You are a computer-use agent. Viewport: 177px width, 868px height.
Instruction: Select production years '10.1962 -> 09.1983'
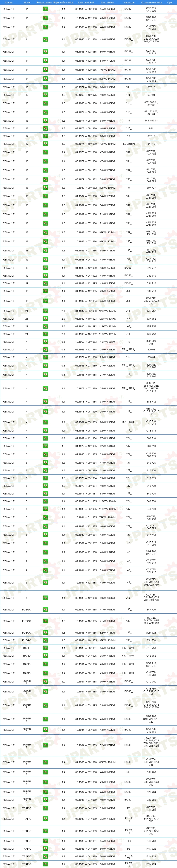click(86, 342)
